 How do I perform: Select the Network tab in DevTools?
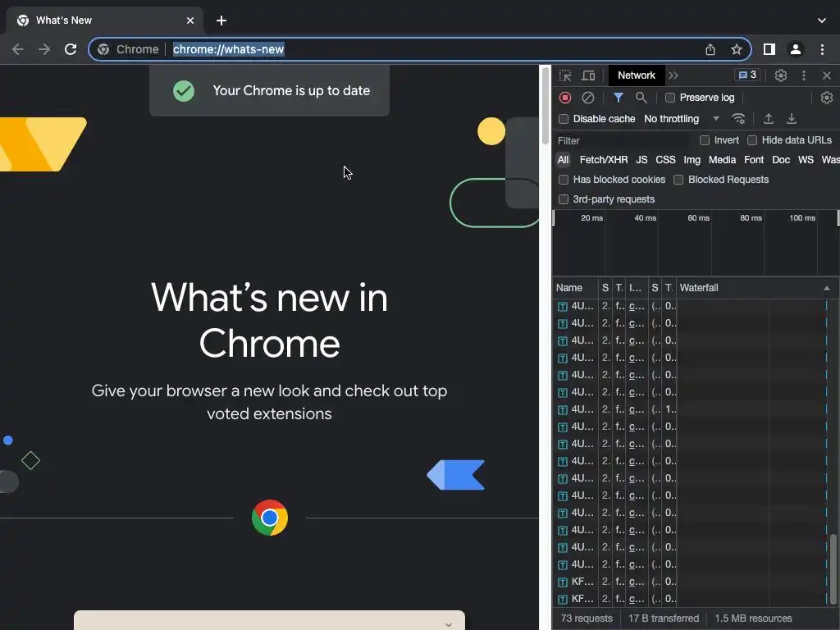(637, 75)
